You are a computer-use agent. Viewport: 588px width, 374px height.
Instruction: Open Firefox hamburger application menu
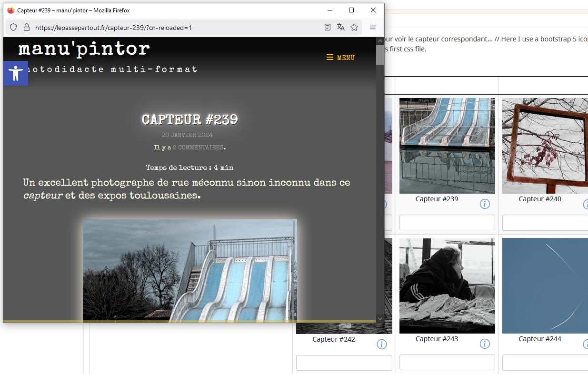click(x=373, y=28)
